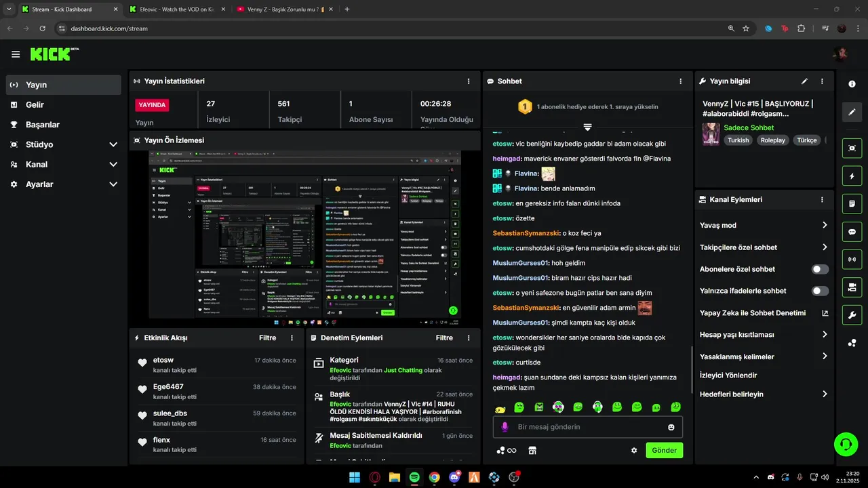Toggle Yalnızca ifadelerle sohbet switch
868x488 pixels.
[820, 291]
